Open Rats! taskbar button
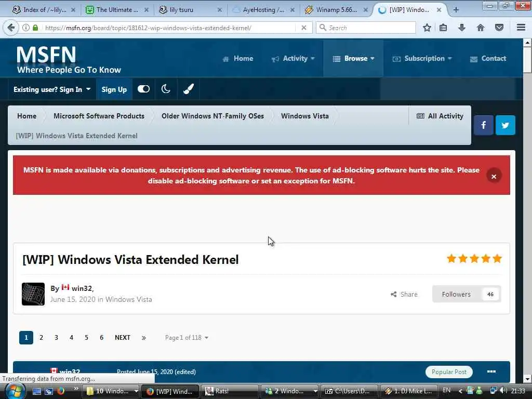Screen dimensions: 532x399 [x=229, y=391]
